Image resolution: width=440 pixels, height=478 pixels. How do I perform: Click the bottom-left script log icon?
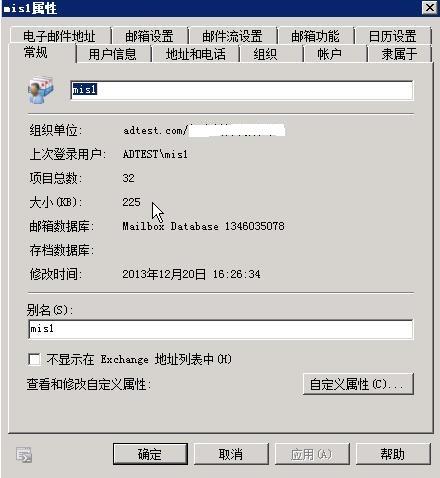tap(24, 455)
